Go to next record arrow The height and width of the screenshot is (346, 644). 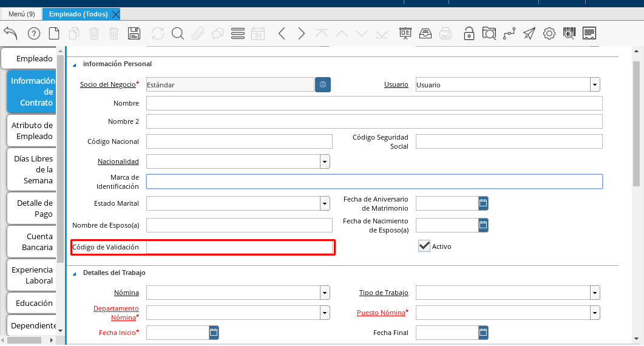pos(302,33)
